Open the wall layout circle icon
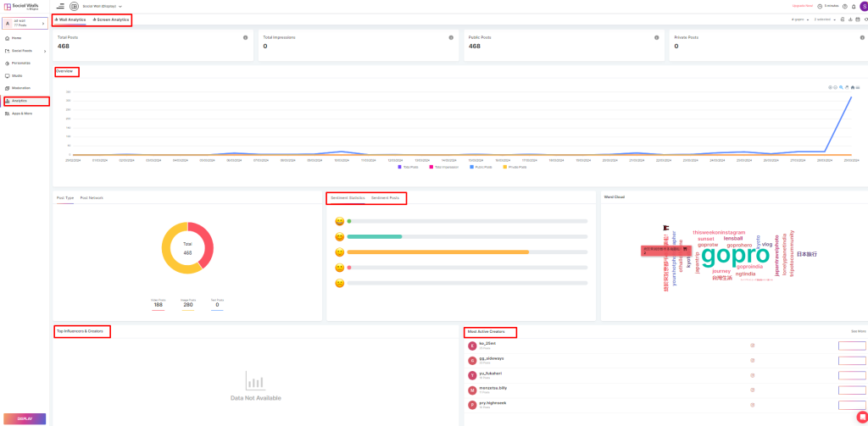868x426 pixels. point(74,6)
